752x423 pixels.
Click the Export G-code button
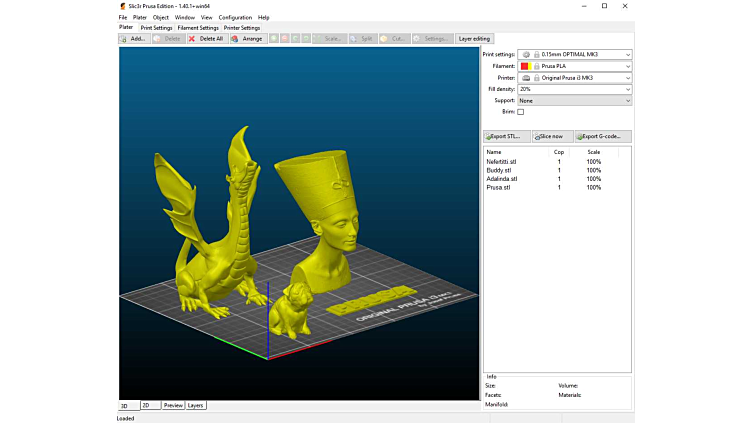tap(602, 136)
